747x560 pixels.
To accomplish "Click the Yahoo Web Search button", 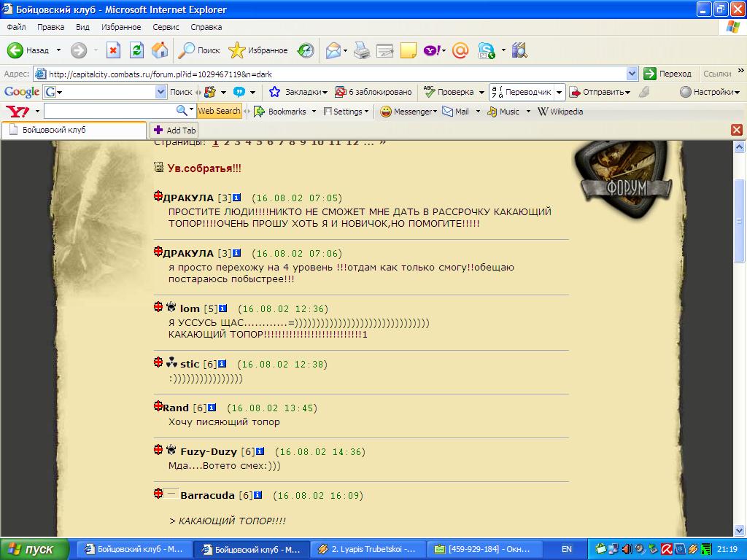I will pyautogui.click(x=219, y=111).
